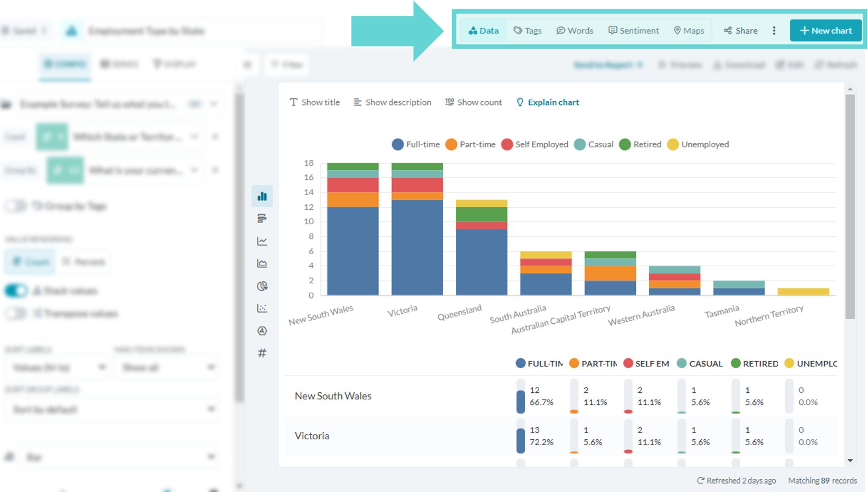Turn off the Stack values toggle

(16, 291)
